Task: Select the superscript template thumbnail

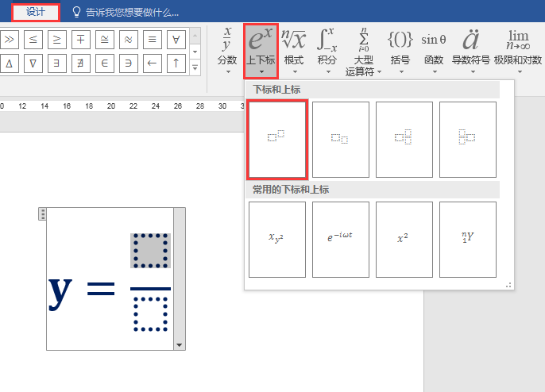Action: click(277, 139)
